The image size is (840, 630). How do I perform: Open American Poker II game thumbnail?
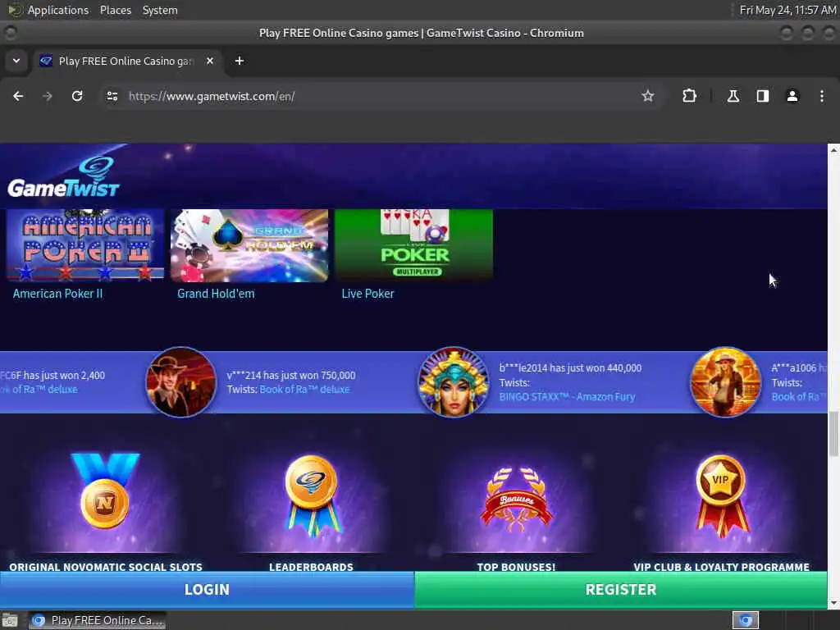click(x=85, y=245)
